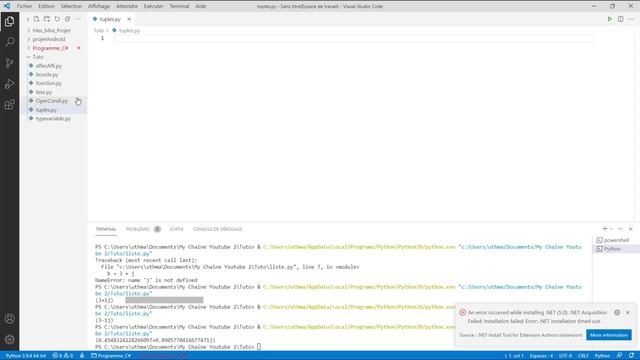The height and width of the screenshot is (360, 640).
Task: Open typevariable.py file
Action: pyautogui.click(x=53, y=119)
